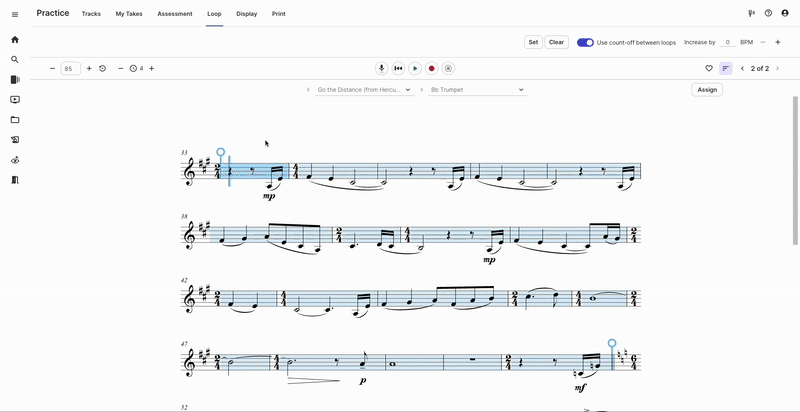Open the Bb Trumpet instrument dropdown
Viewport: 800px width, 412px height.
click(478, 90)
